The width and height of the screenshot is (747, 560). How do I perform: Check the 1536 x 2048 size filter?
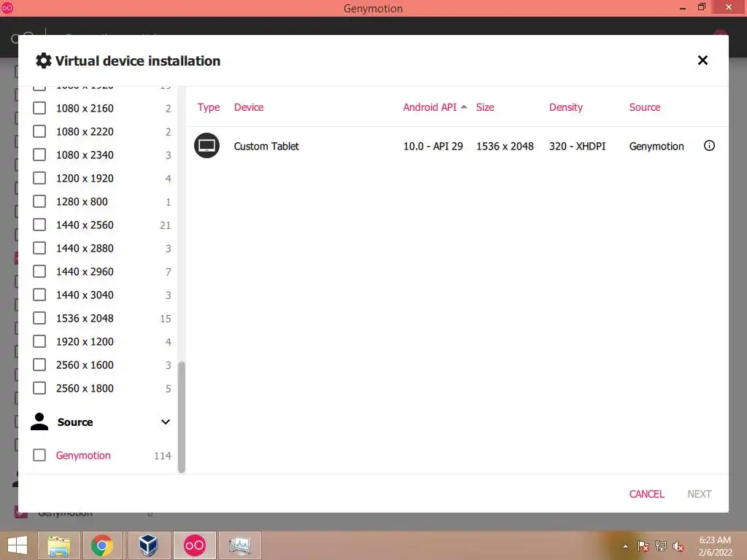pos(39,318)
